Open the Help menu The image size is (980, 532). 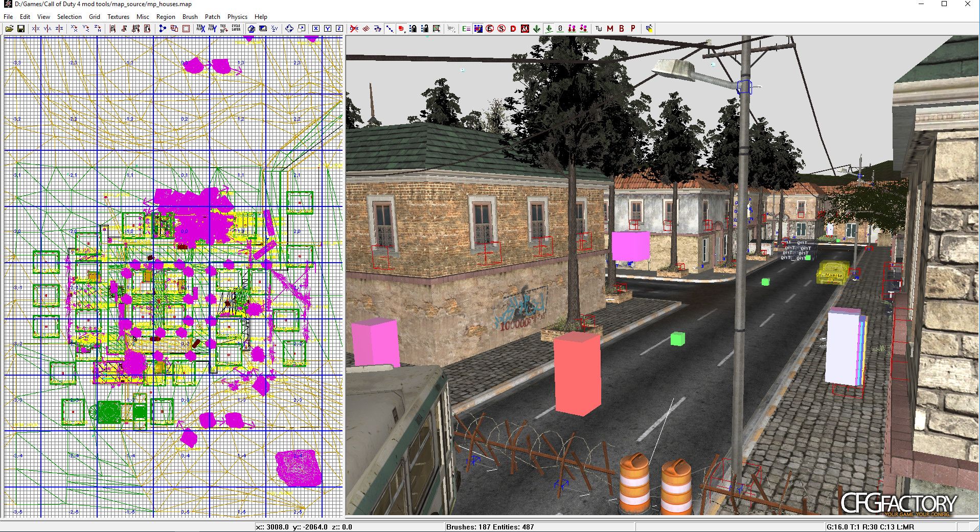point(261,17)
